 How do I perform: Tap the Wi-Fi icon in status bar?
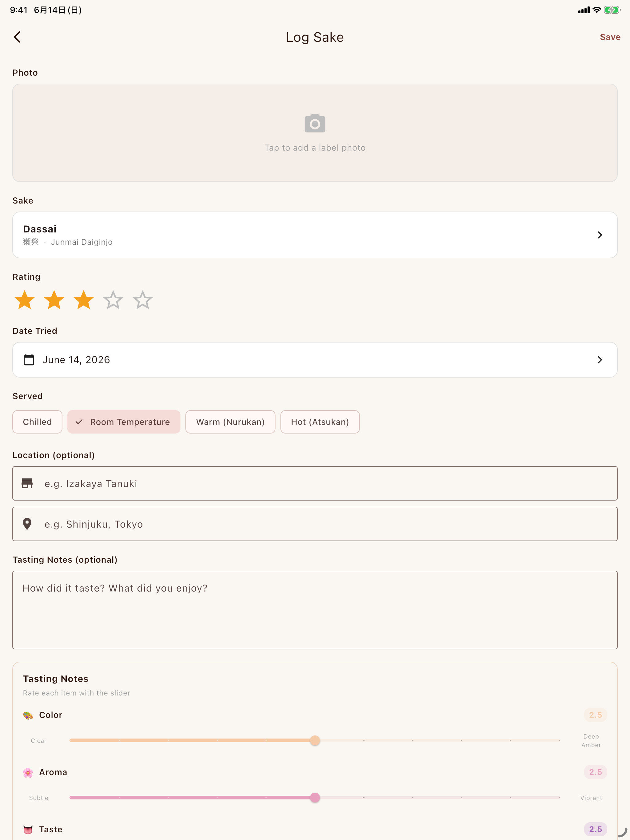[x=596, y=10]
